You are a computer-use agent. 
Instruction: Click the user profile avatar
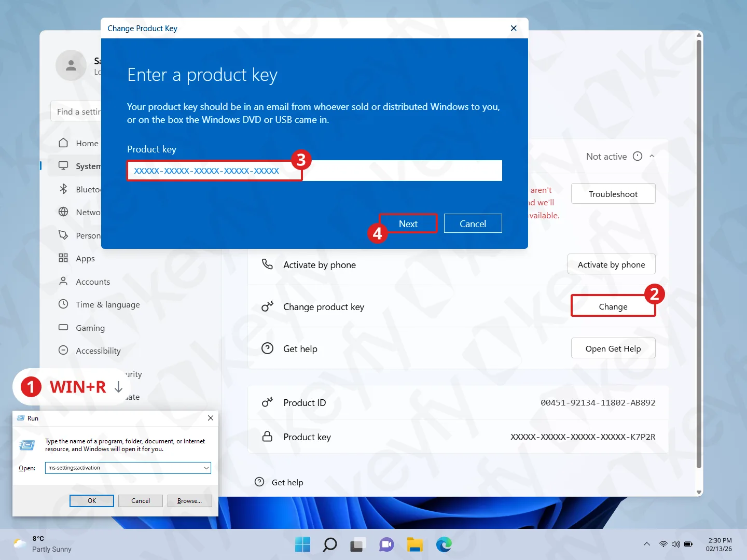coord(71,65)
